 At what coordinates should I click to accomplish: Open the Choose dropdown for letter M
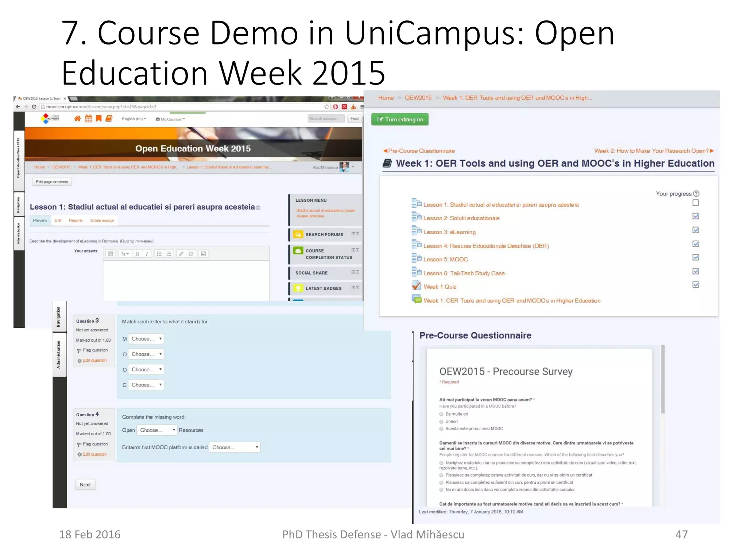[146, 339]
